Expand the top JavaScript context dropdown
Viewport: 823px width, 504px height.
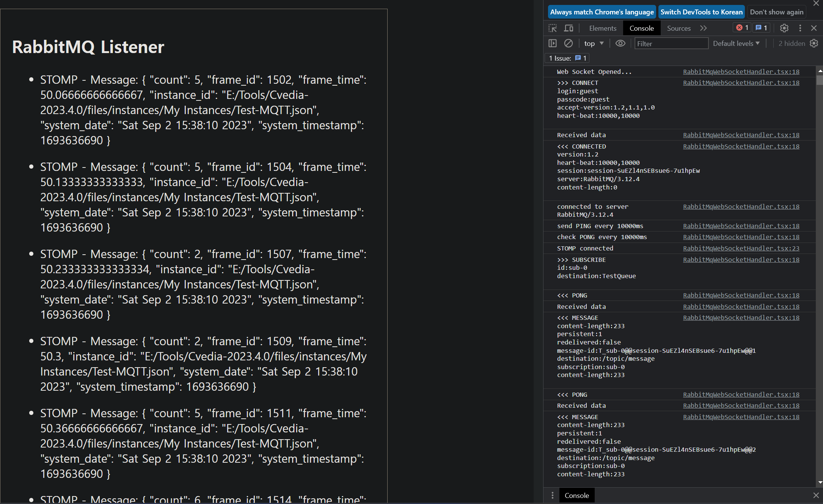[x=594, y=43]
